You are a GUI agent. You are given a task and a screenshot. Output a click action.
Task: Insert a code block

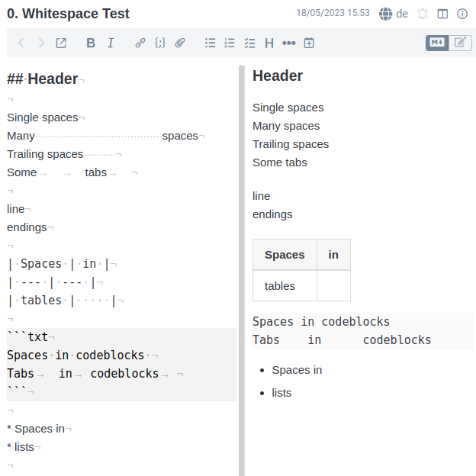(x=160, y=43)
